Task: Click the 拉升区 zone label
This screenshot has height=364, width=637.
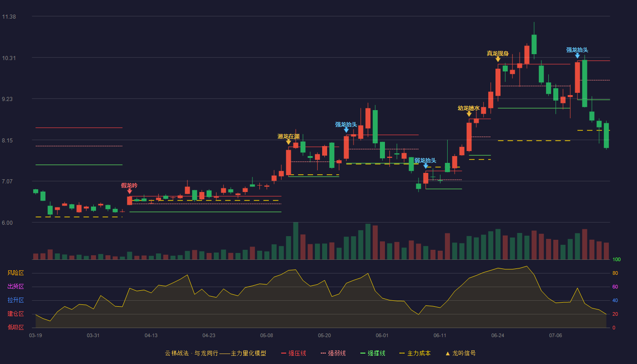Action: point(15,300)
